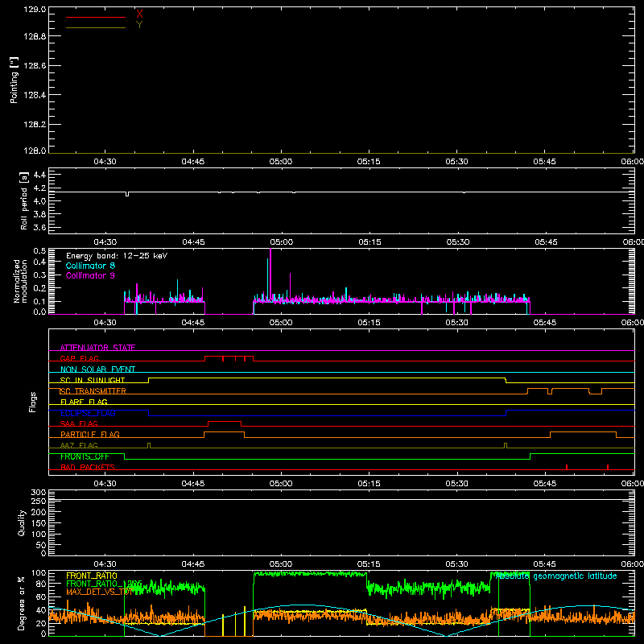This screenshot has height=644, width=644.
Task: Click the Flags axis title
Action: point(32,402)
